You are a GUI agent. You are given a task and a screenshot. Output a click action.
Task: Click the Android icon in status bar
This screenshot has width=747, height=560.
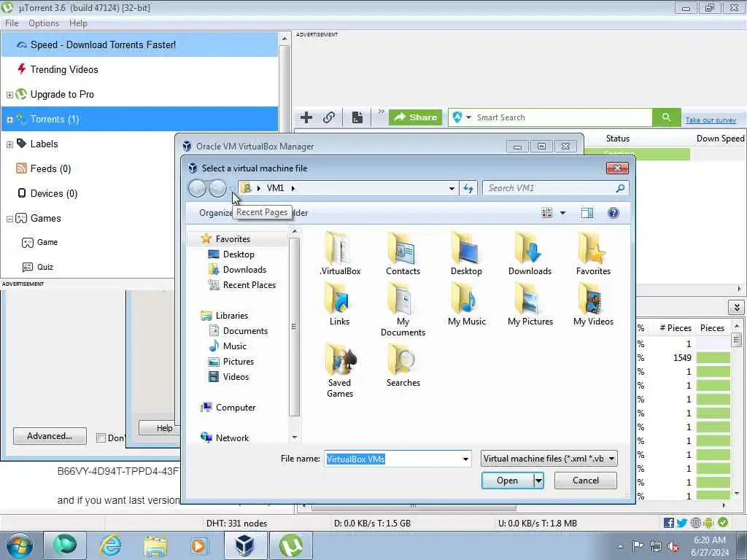pos(708,523)
